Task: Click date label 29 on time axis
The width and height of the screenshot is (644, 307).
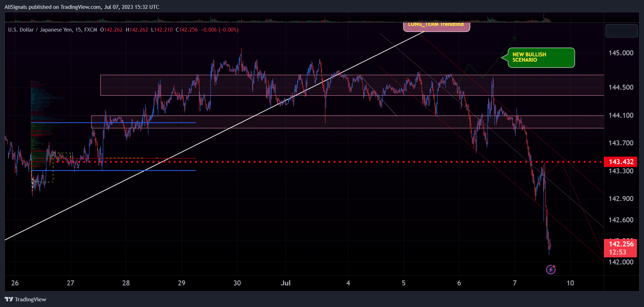Action: pyautogui.click(x=181, y=283)
